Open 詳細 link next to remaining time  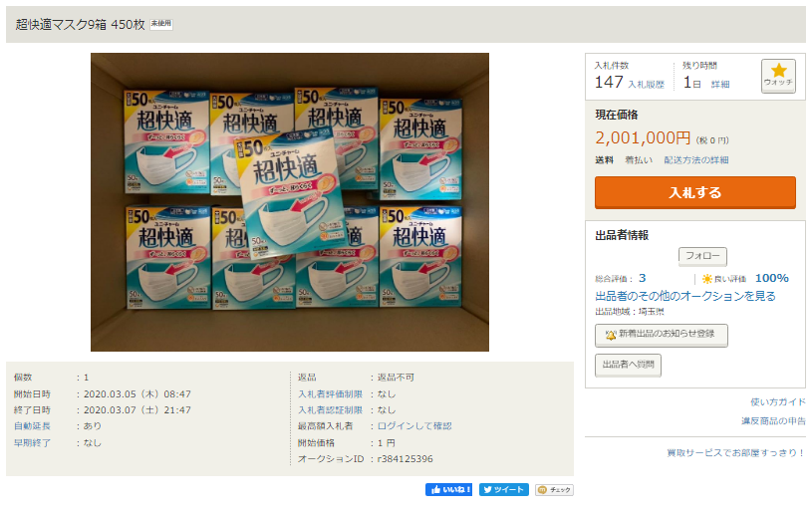[720, 85]
